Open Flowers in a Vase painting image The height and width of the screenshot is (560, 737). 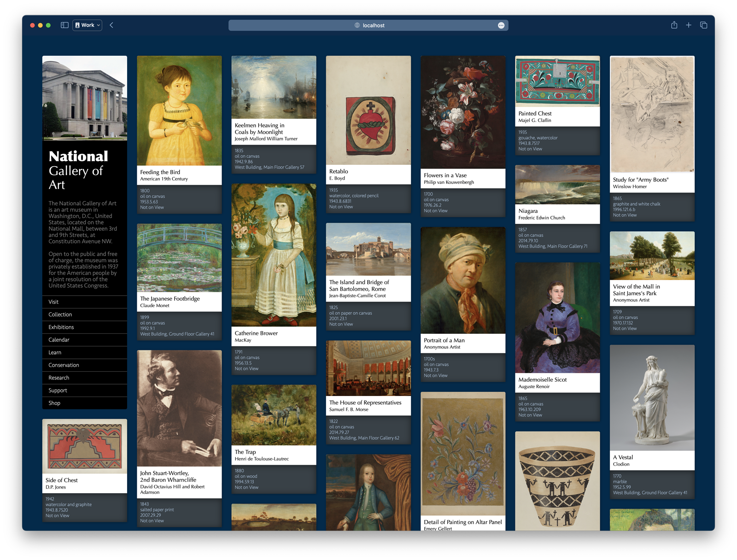click(463, 112)
